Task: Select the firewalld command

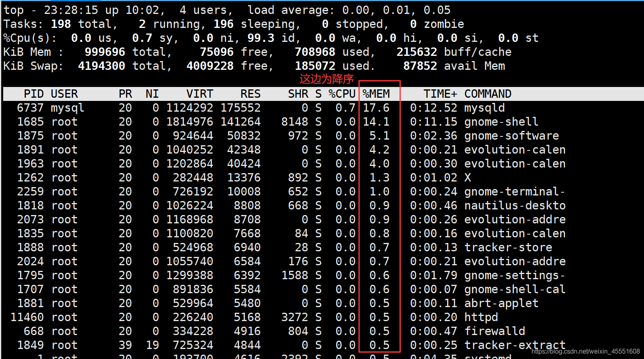Action: [x=494, y=331]
